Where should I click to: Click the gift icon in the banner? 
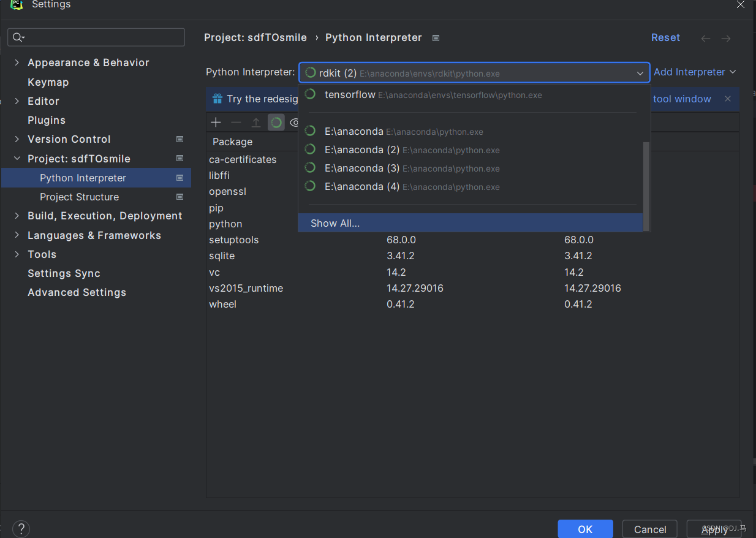[x=217, y=99]
